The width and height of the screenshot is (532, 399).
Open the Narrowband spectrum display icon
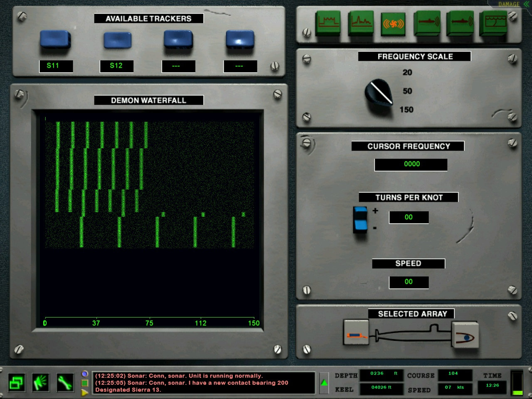coord(361,22)
